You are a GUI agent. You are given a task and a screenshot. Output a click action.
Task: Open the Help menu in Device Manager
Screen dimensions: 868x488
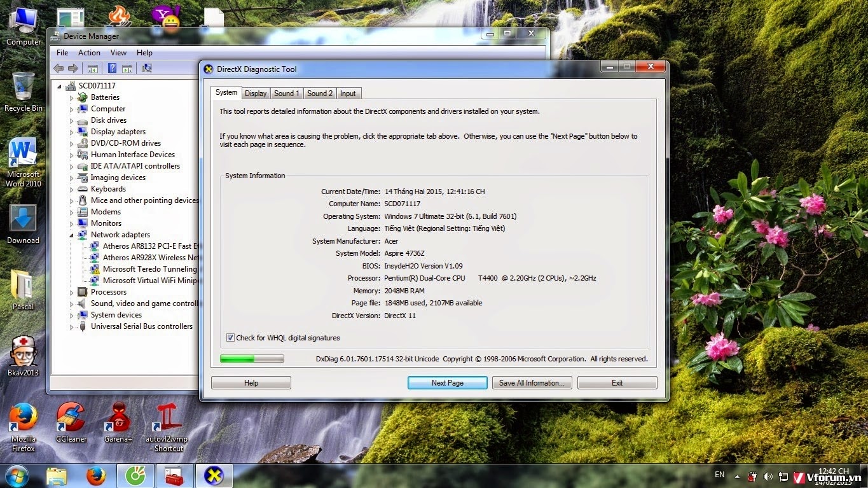(144, 53)
